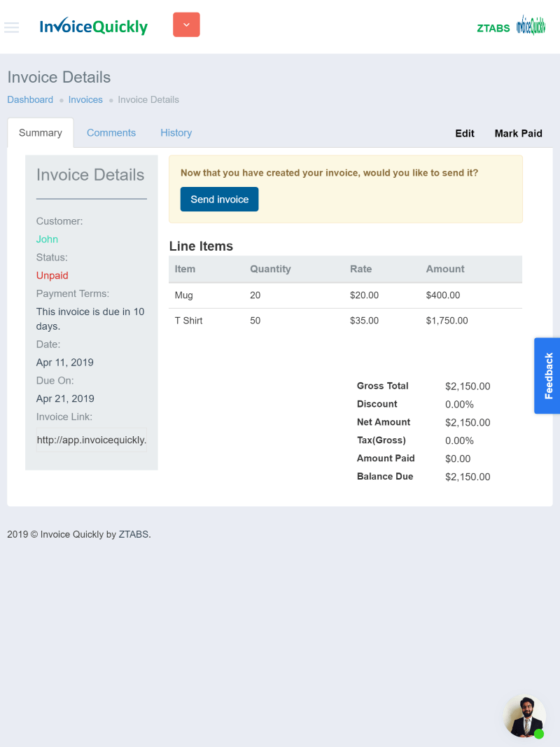Click the $20.00 rate cell
Screen dimensions: 560x747
(364, 295)
